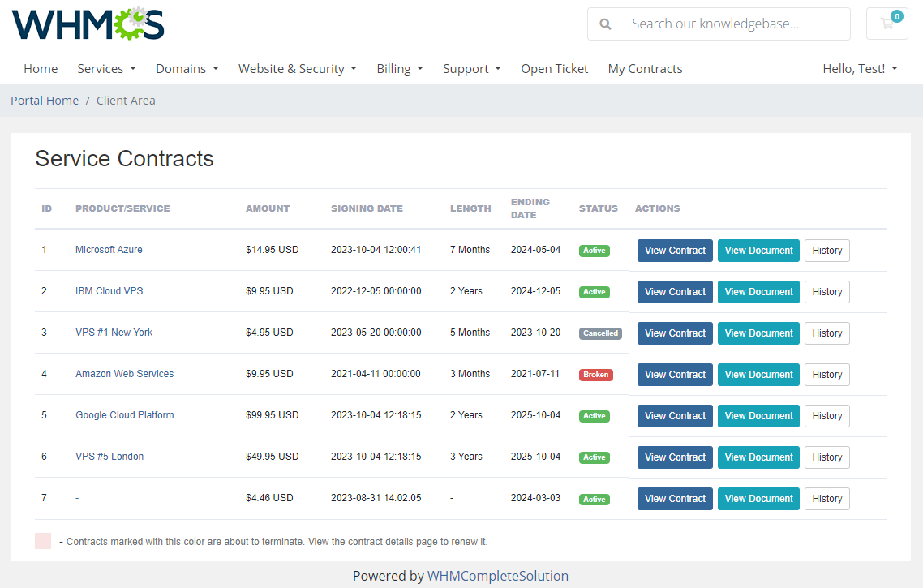Open History for Microsoft Azure
The height and width of the screenshot is (588, 923).
point(827,250)
